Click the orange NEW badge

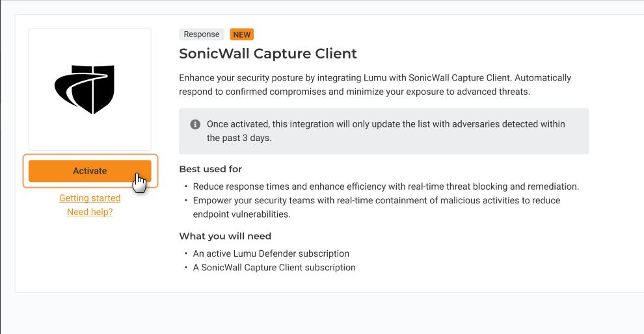[x=242, y=34]
